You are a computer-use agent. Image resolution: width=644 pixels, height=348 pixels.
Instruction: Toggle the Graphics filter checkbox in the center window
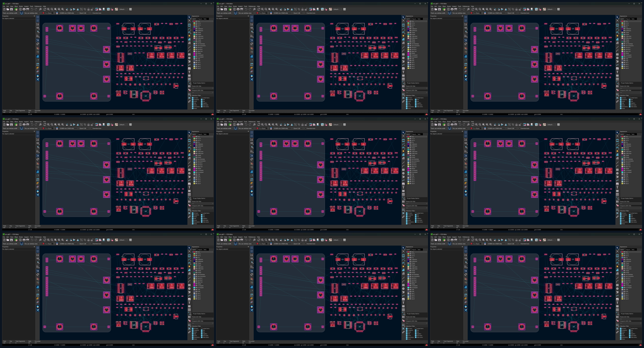coord(415,218)
